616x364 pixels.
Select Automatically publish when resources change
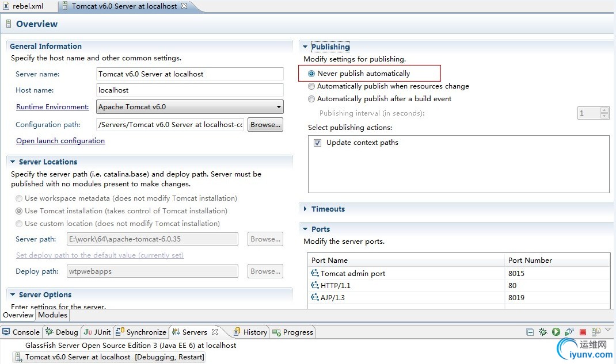pos(311,86)
